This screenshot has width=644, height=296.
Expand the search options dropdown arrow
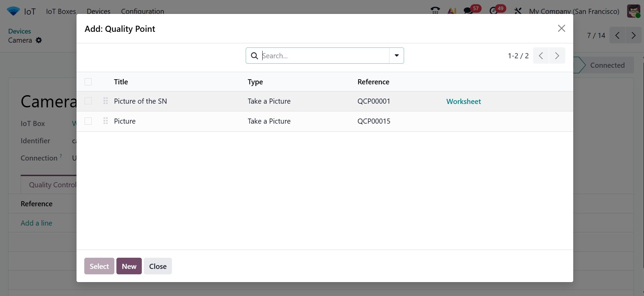(x=397, y=56)
